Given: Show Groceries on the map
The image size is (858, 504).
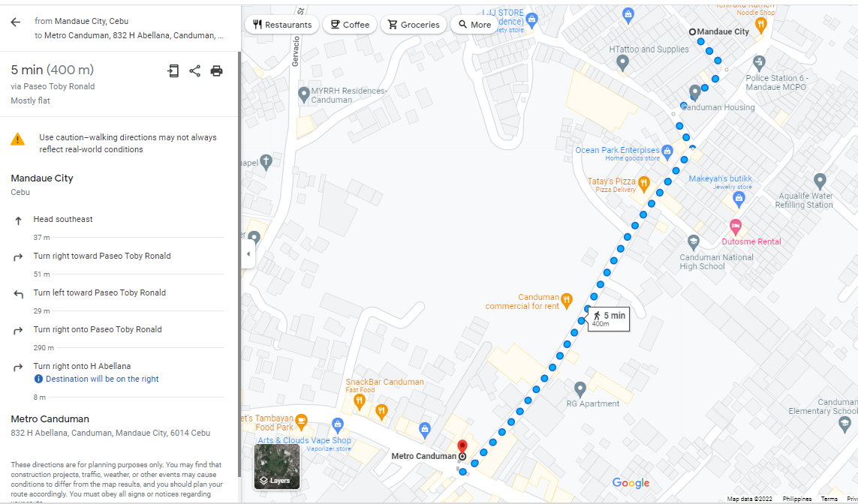Looking at the screenshot, I should click(414, 25).
